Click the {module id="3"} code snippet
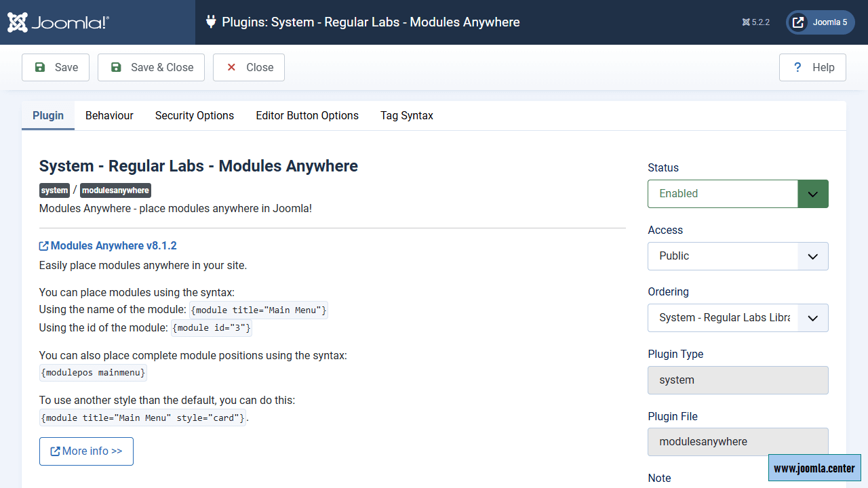 click(212, 328)
